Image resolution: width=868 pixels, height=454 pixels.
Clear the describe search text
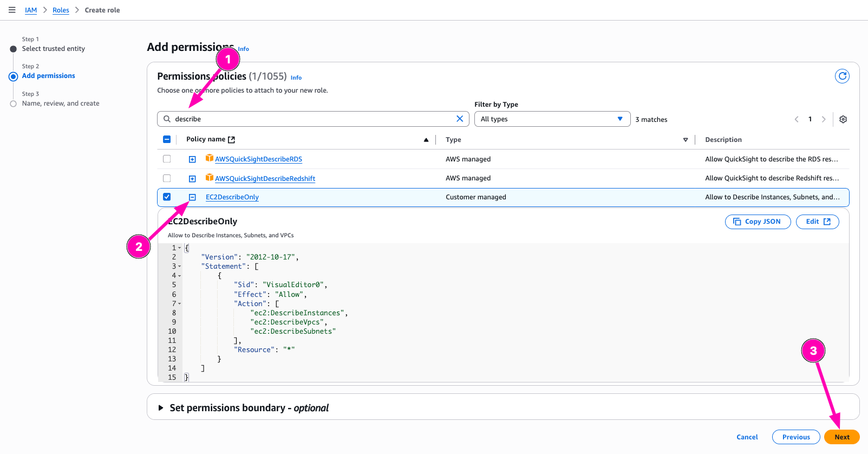coord(460,119)
